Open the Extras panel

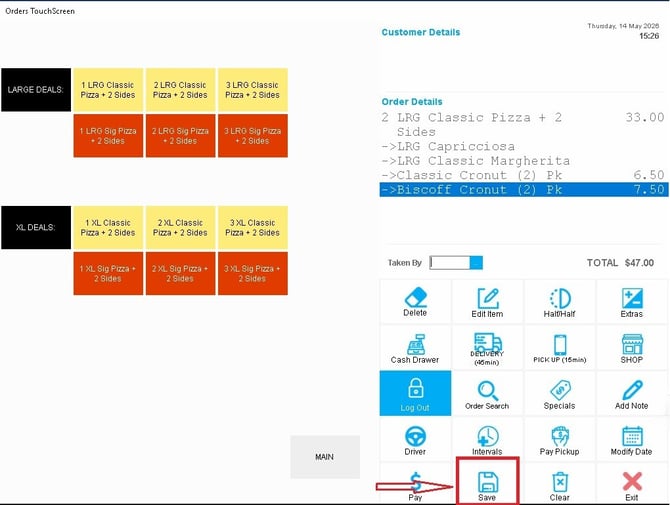(632, 302)
